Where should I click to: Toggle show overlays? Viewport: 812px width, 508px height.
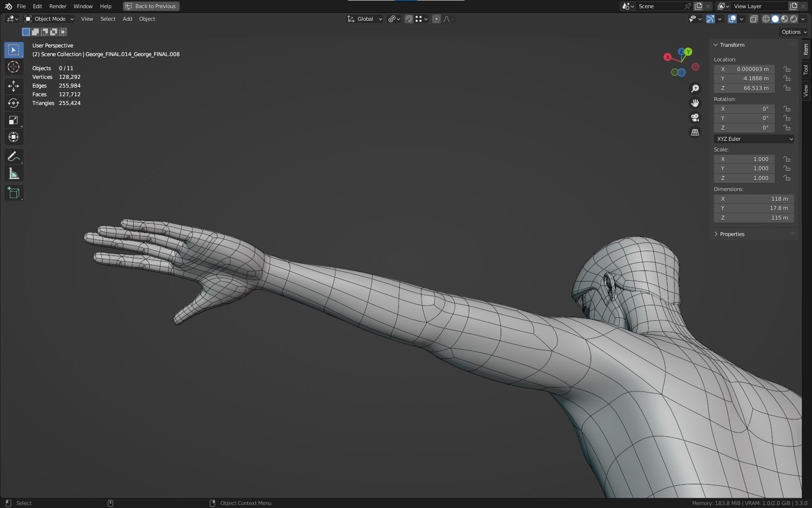pyautogui.click(x=732, y=19)
